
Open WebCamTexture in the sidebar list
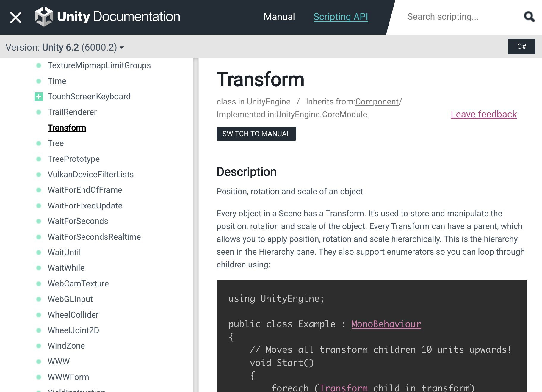pyautogui.click(x=78, y=283)
